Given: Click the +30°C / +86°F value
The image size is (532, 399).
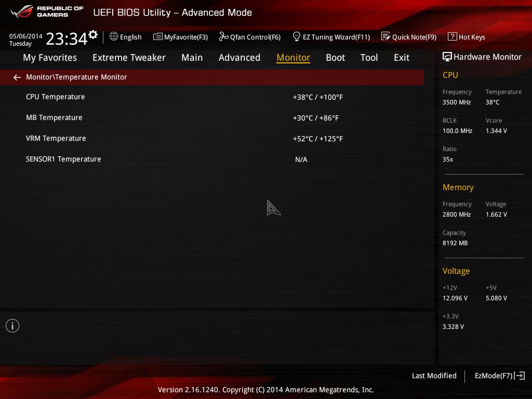Looking at the screenshot, I should point(316,118).
